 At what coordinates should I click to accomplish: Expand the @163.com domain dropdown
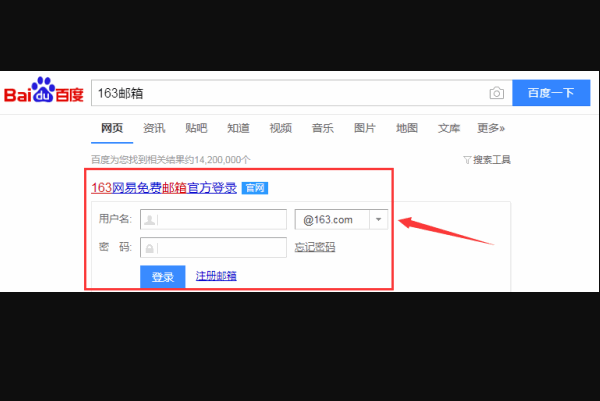[x=378, y=219]
